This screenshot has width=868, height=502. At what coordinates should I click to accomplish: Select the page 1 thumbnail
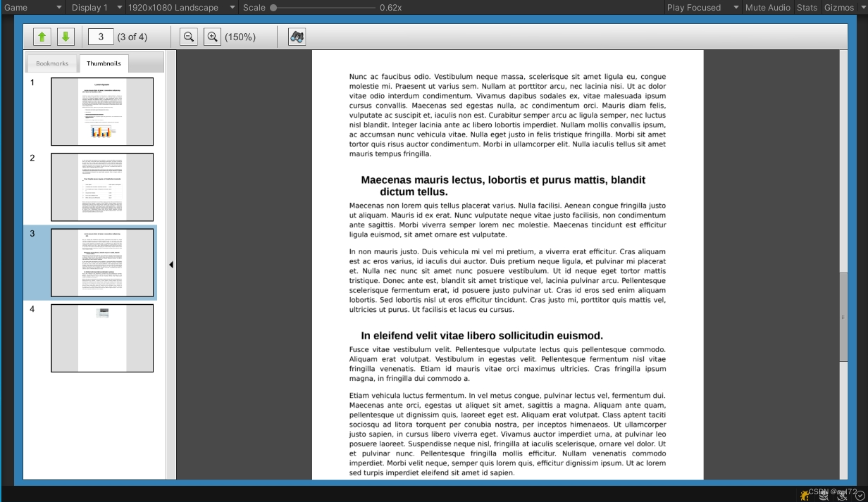pos(101,111)
